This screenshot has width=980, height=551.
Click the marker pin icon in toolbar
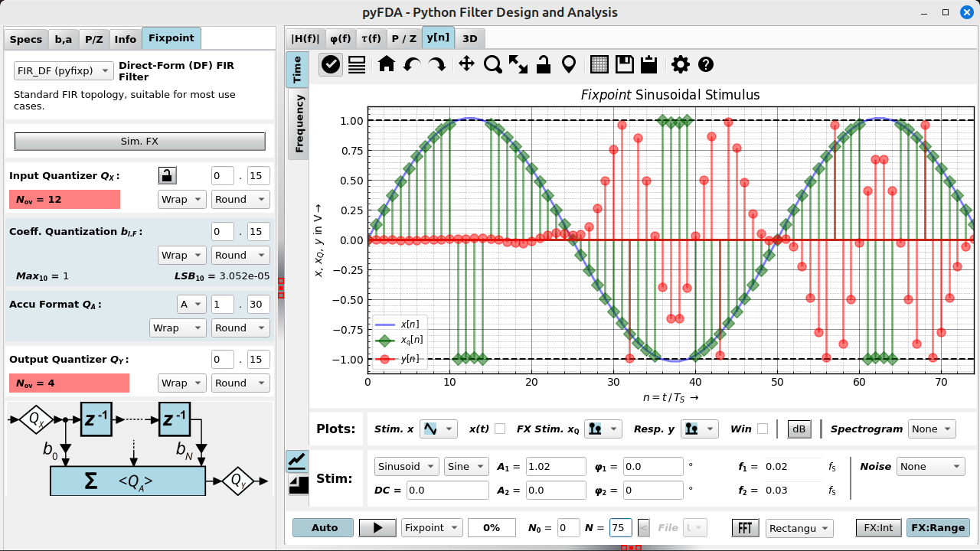click(569, 64)
